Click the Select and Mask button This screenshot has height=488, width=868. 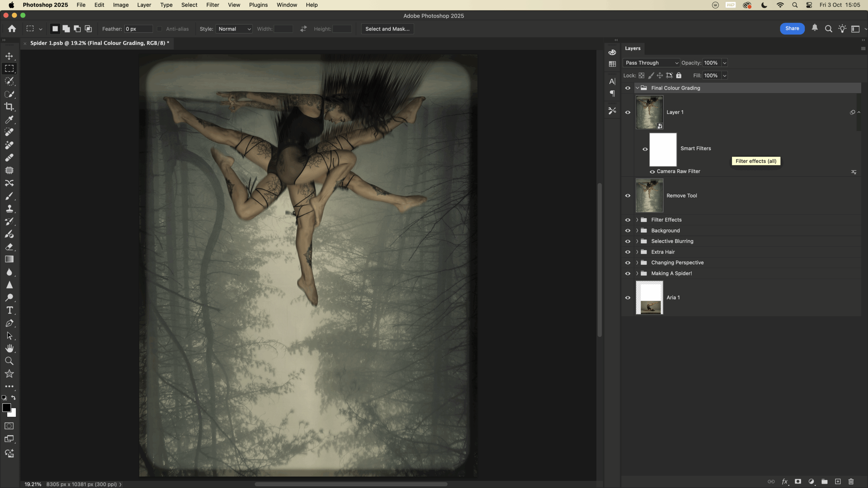point(387,29)
